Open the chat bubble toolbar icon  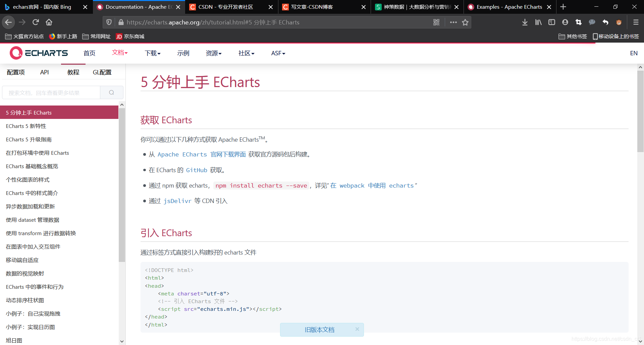(592, 22)
